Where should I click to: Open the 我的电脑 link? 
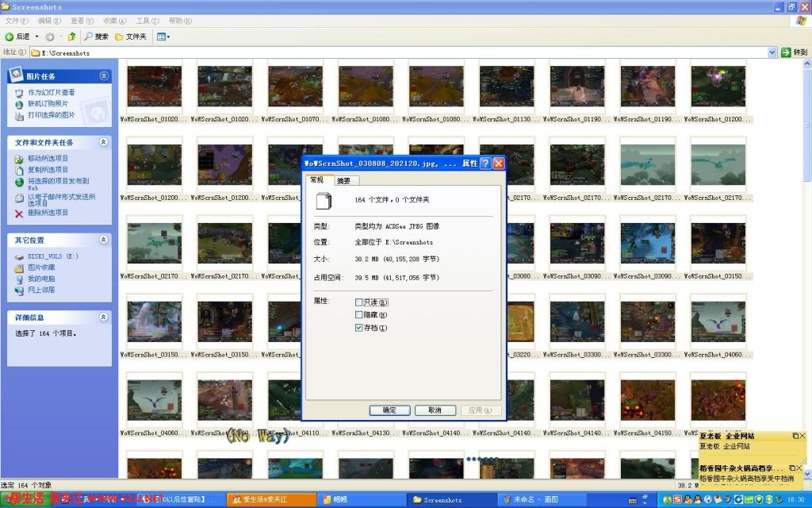41,279
